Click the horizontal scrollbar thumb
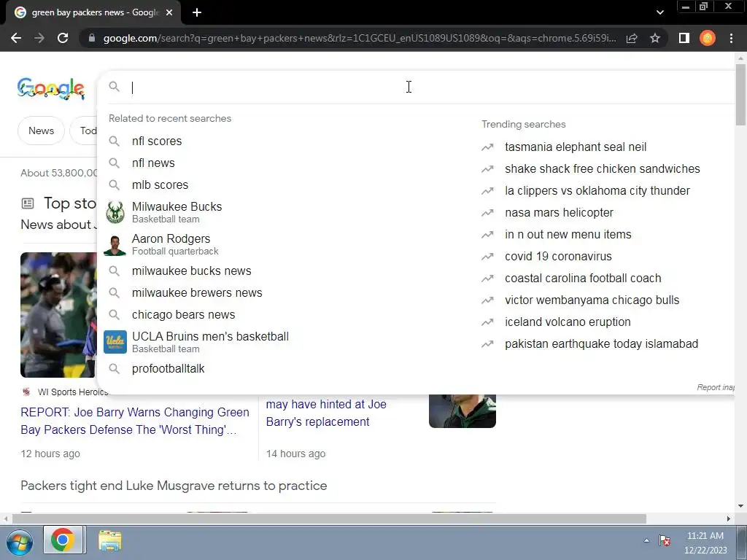Viewport: 747px width, 560px height. pyautogui.click(x=329, y=518)
